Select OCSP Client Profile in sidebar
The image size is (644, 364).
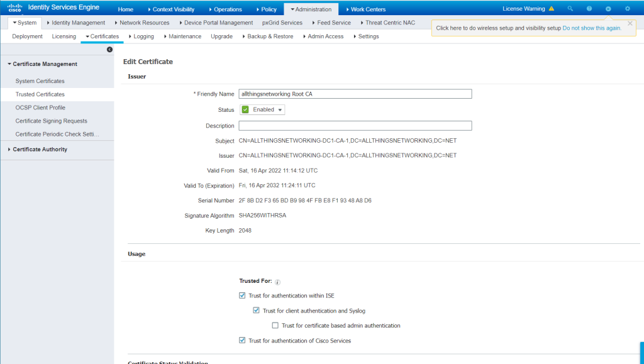point(40,108)
